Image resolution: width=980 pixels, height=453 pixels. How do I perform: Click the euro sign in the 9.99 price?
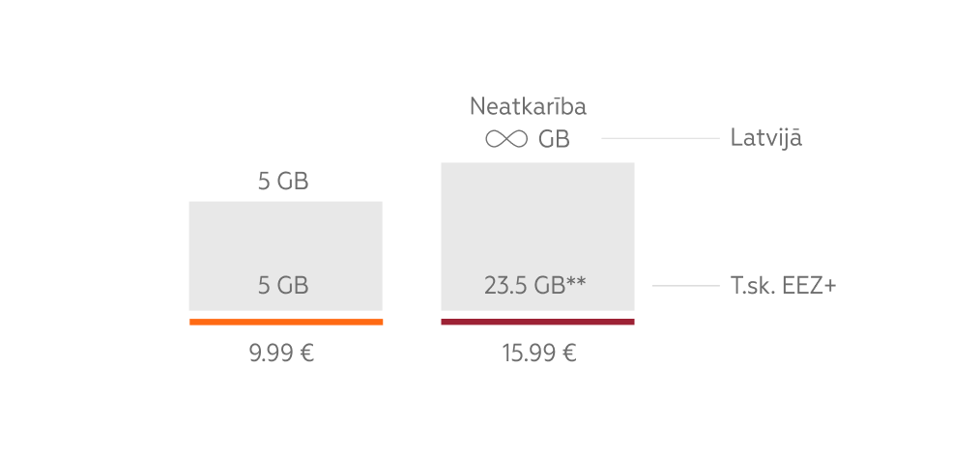tap(306, 353)
